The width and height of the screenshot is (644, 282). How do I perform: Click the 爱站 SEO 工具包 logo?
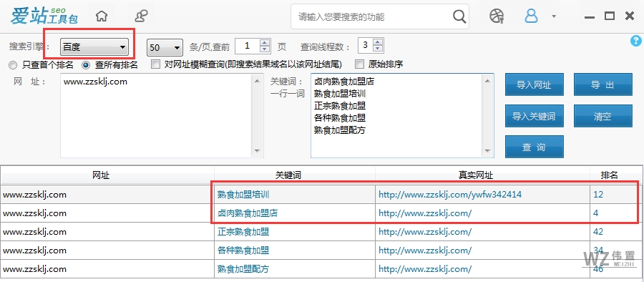coord(44,16)
